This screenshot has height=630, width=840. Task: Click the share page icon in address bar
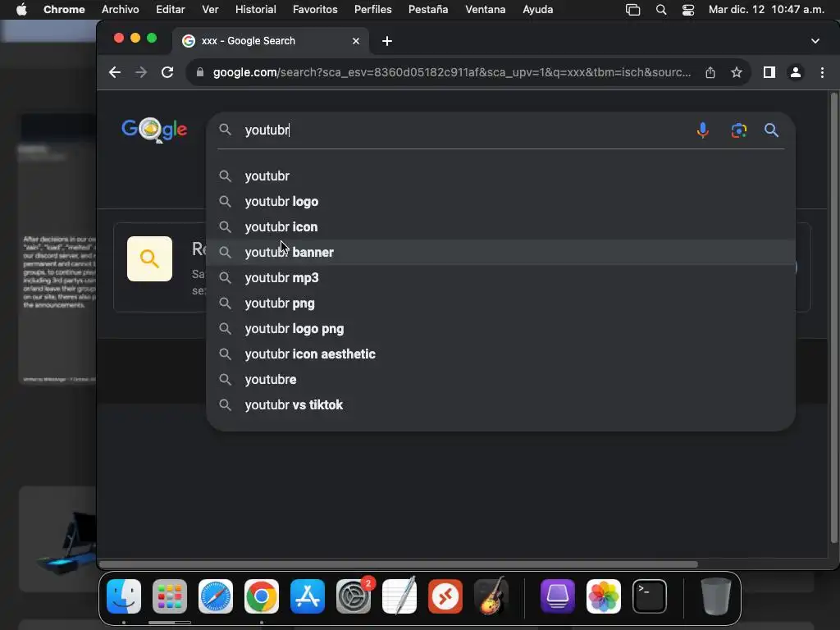[710, 72]
